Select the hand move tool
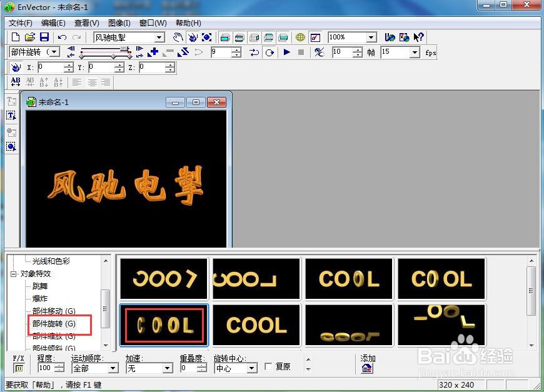The image size is (544, 392). [178, 37]
